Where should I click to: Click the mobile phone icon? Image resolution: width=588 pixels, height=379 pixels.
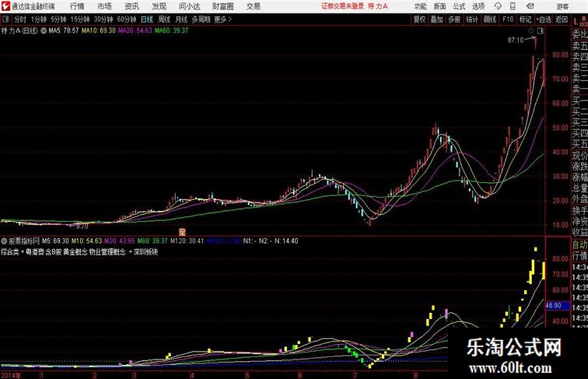coord(513,6)
